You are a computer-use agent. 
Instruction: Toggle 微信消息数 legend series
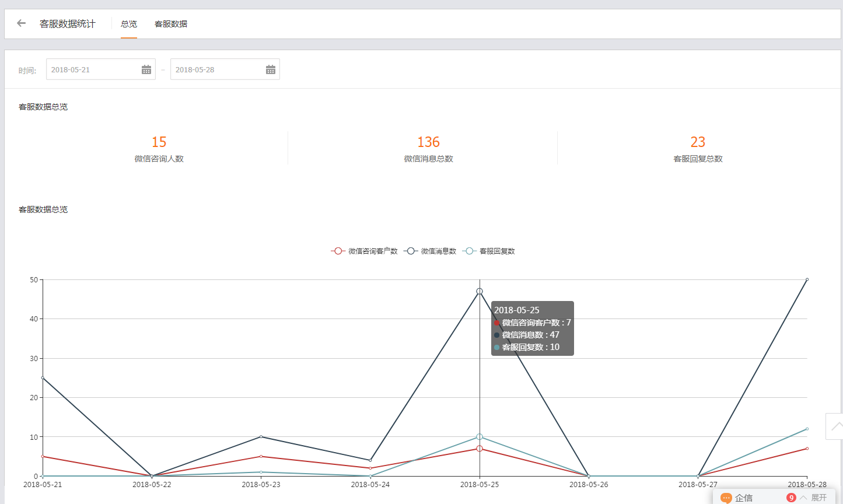coord(430,251)
